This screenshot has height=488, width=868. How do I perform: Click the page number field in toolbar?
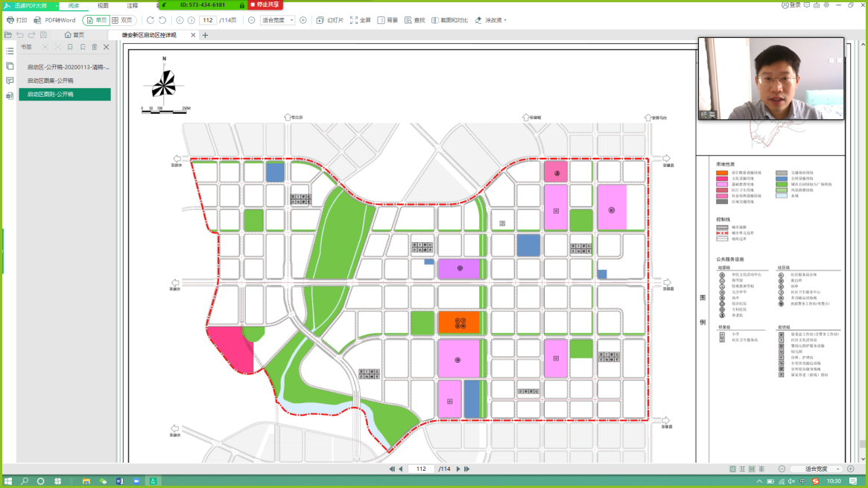pos(208,20)
